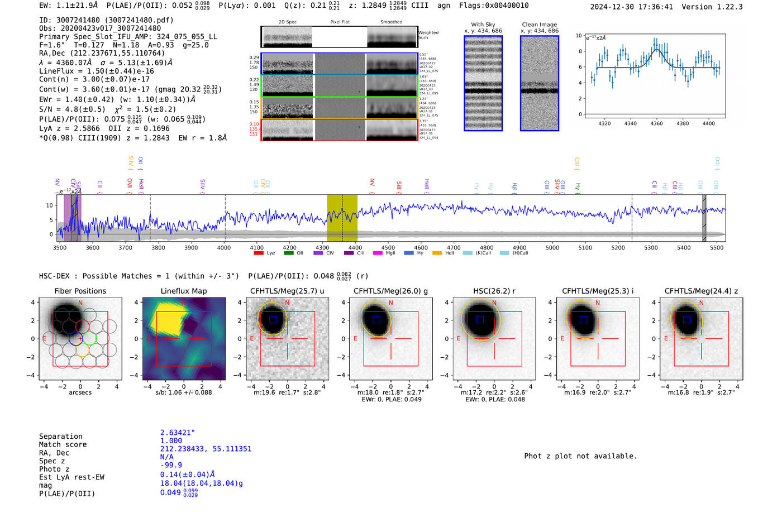The height and width of the screenshot is (532, 782).
Task: Open the CFHTLS/Meg(25.3) i cutout
Action: 598,338
